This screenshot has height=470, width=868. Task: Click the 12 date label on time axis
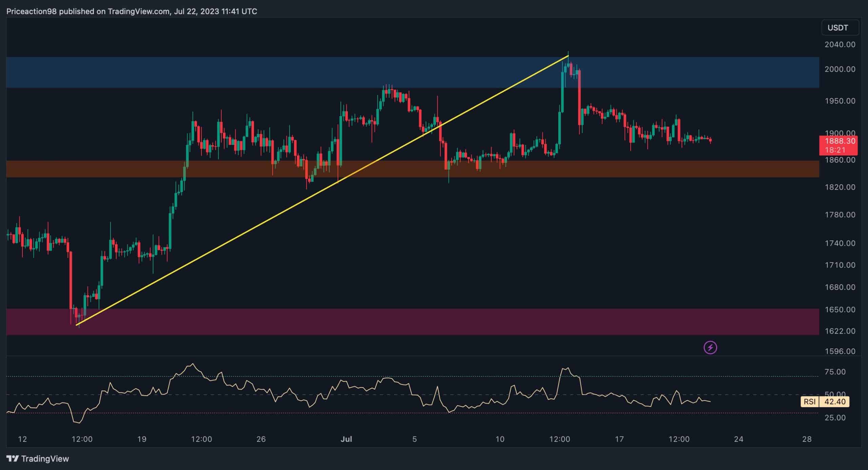[22, 439]
